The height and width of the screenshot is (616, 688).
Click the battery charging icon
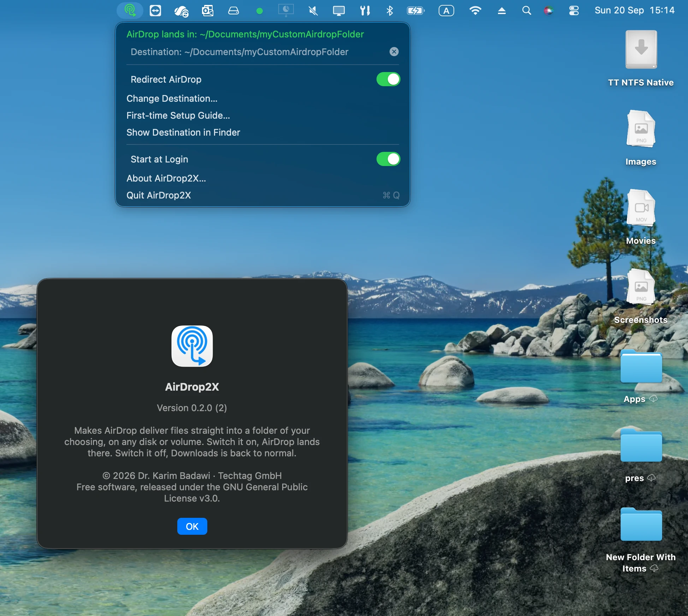pyautogui.click(x=416, y=11)
